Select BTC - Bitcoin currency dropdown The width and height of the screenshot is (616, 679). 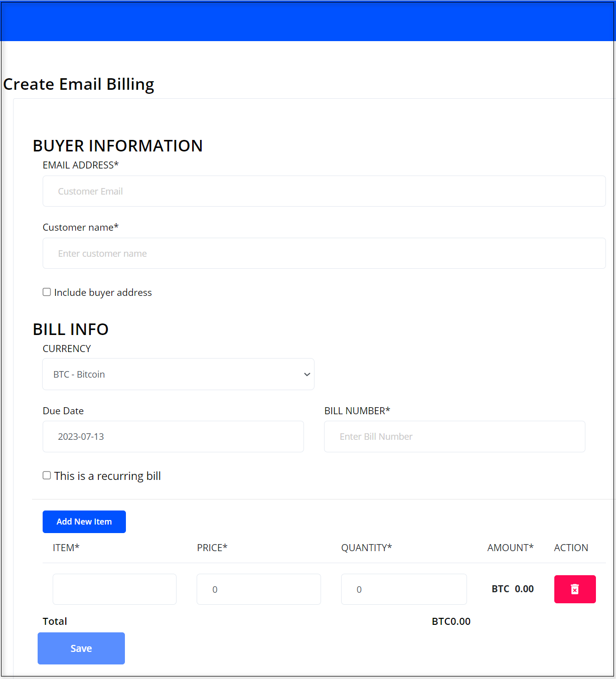[x=178, y=374]
